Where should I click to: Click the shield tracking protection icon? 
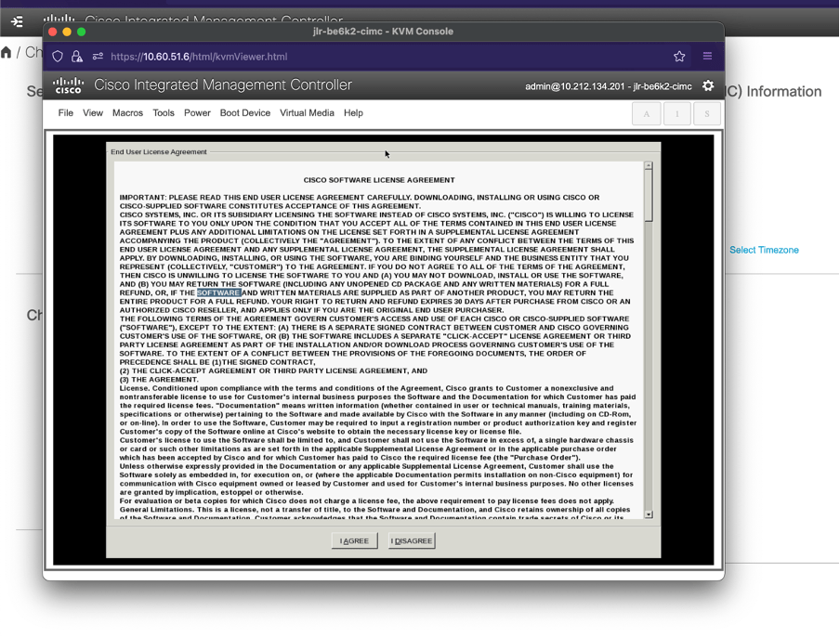point(58,57)
